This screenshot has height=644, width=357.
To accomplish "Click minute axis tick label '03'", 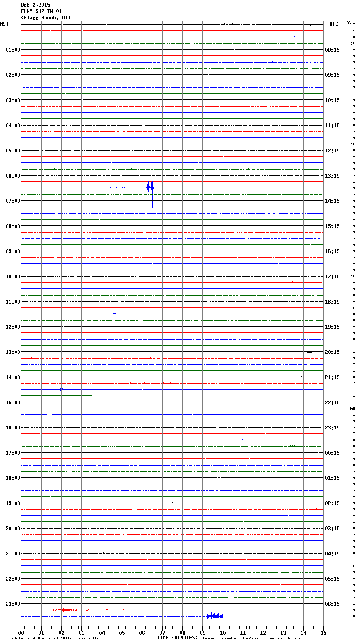I will click(x=81, y=633).
